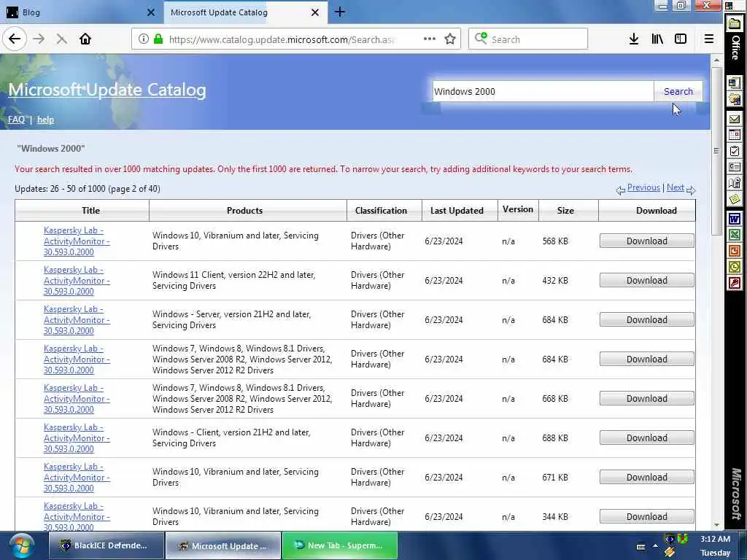This screenshot has height=560, width=747.
Task: Close the Blog tab
Action: coord(150,12)
